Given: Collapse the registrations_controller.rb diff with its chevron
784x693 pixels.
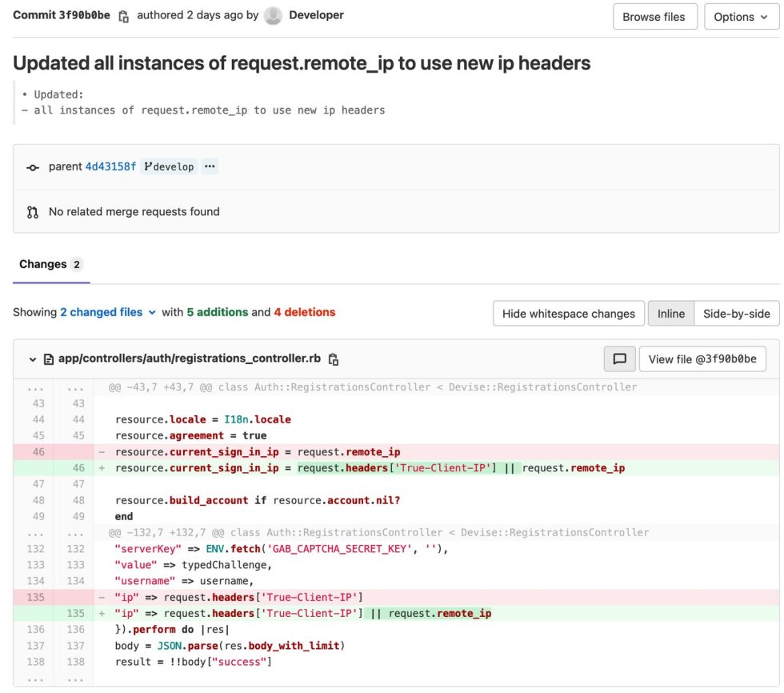Looking at the screenshot, I should (33, 359).
